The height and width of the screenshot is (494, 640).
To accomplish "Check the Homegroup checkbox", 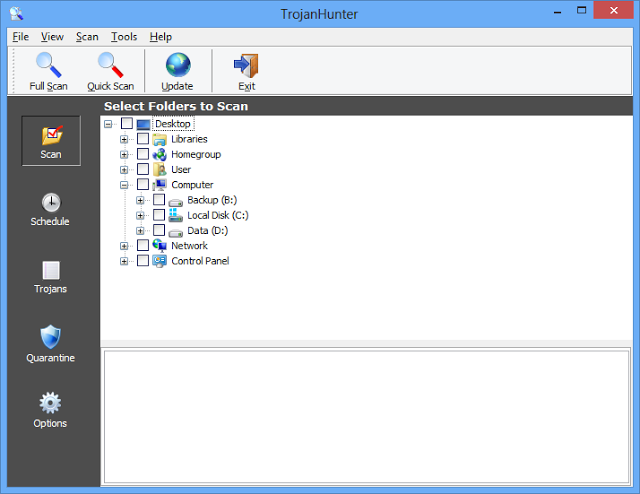I will pyautogui.click(x=143, y=154).
